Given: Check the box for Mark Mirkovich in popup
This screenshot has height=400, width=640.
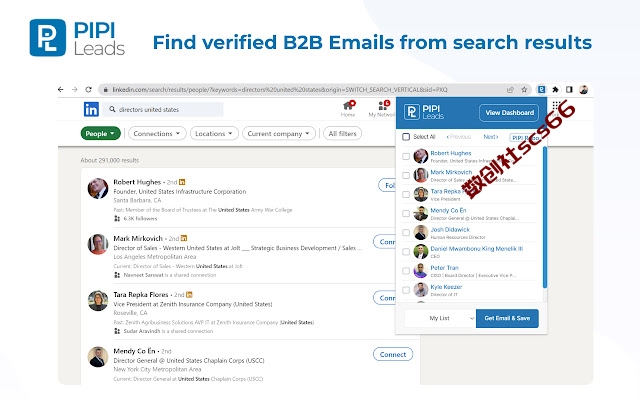Looking at the screenshot, I should pos(406,176).
